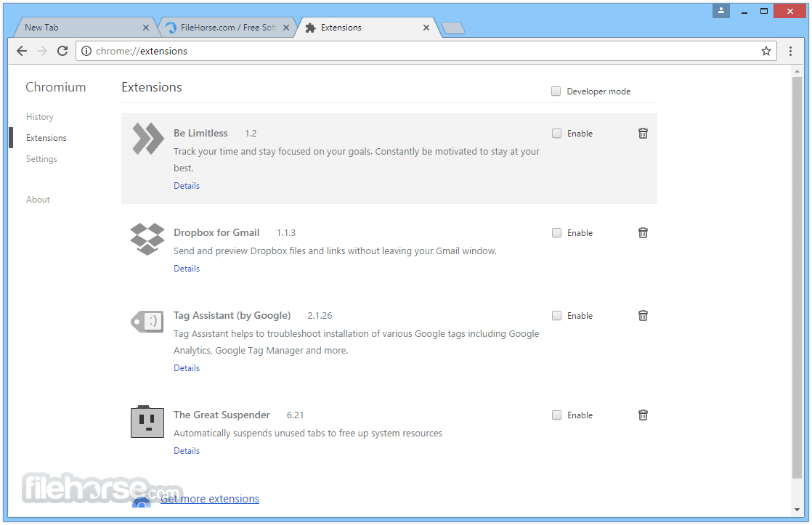Enable the Be Limitless extension

coord(556,134)
